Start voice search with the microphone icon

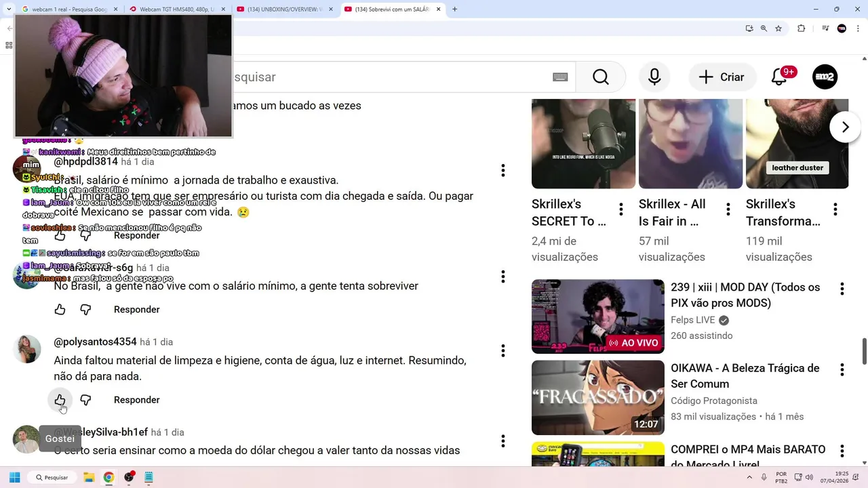(654, 77)
